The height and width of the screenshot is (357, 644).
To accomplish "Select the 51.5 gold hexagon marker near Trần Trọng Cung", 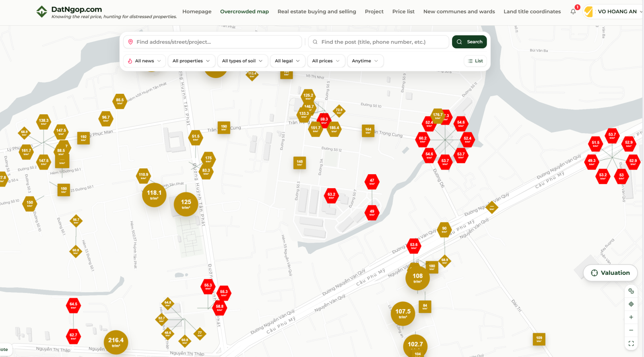I will coord(196,137).
